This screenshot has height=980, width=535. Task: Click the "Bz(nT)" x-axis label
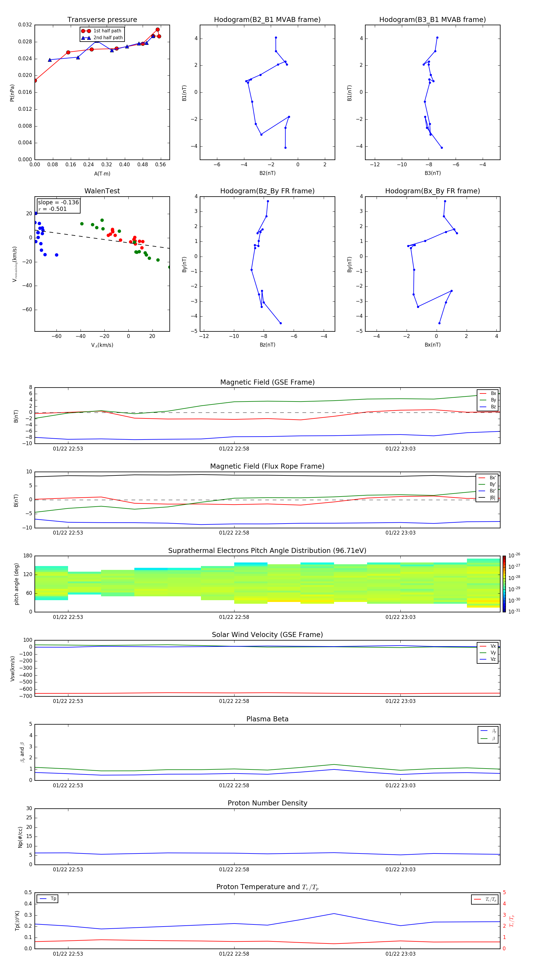click(267, 345)
